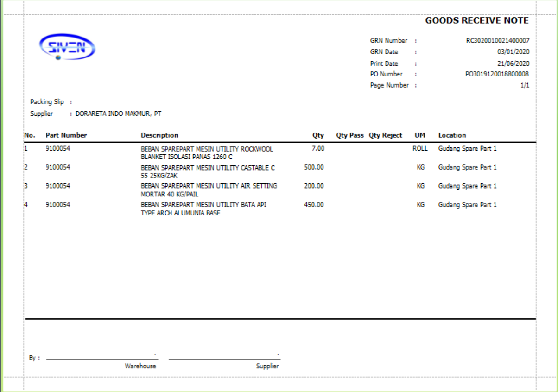Click the Page Number label
This screenshot has width=558, height=392.
click(389, 85)
